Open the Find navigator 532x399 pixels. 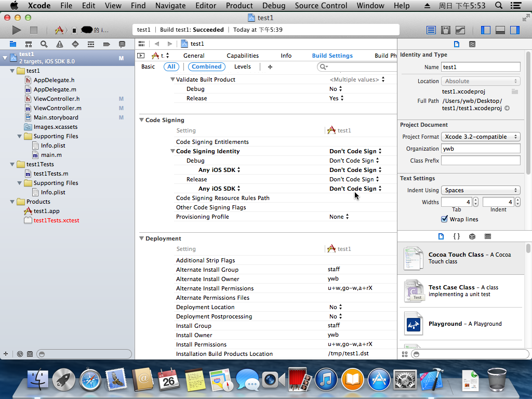tap(44, 44)
